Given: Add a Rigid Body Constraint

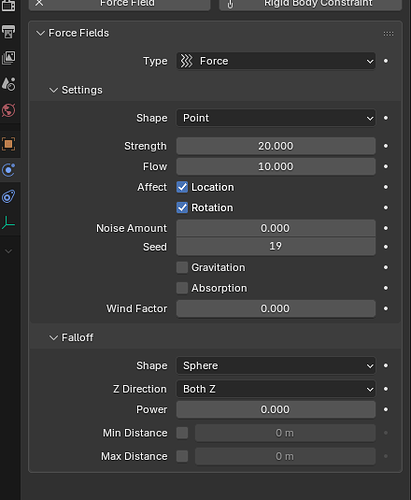Looking at the screenshot, I should [310, 4].
